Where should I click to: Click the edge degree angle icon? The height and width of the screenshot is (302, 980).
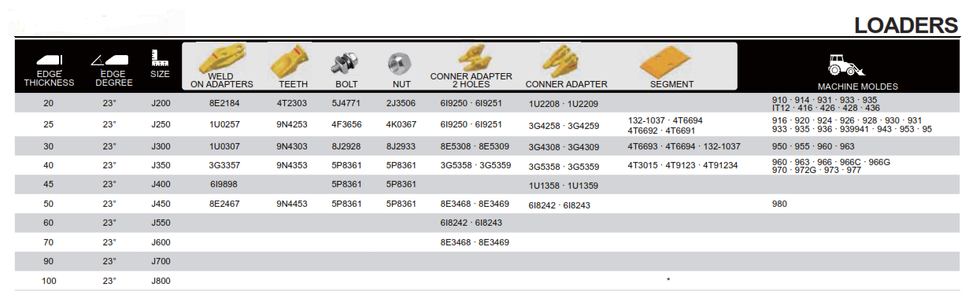click(109, 60)
